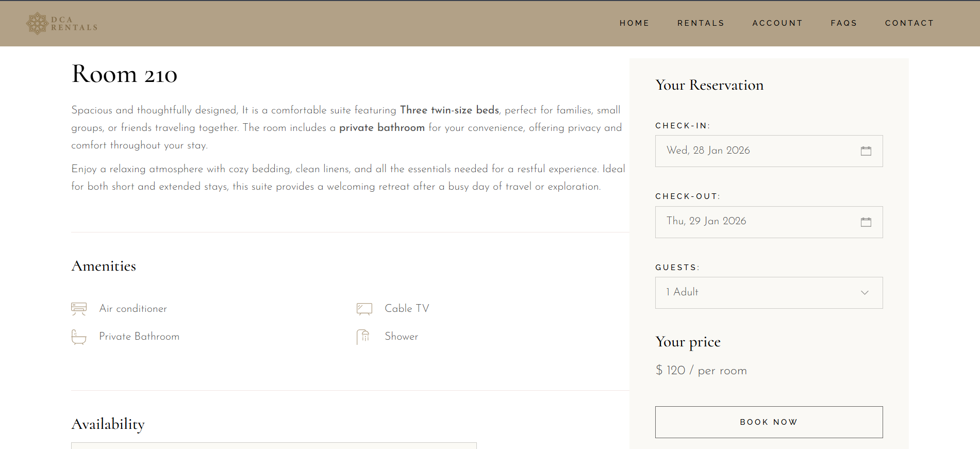Click the DCA Rentals logo
Image resolution: width=980 pixels, height=449 pixels.
62,24
